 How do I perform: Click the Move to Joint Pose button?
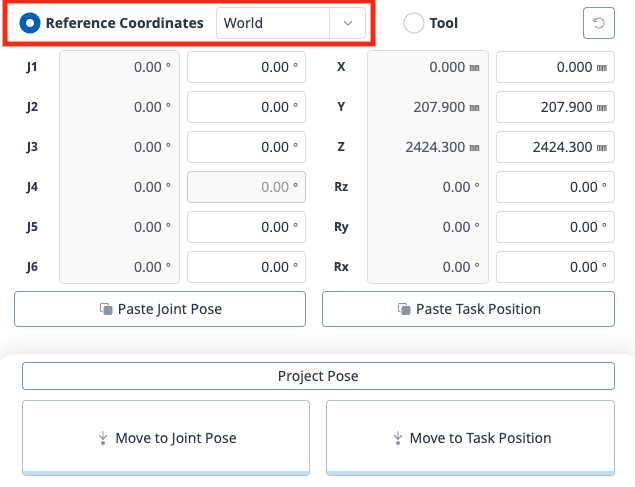164,438
